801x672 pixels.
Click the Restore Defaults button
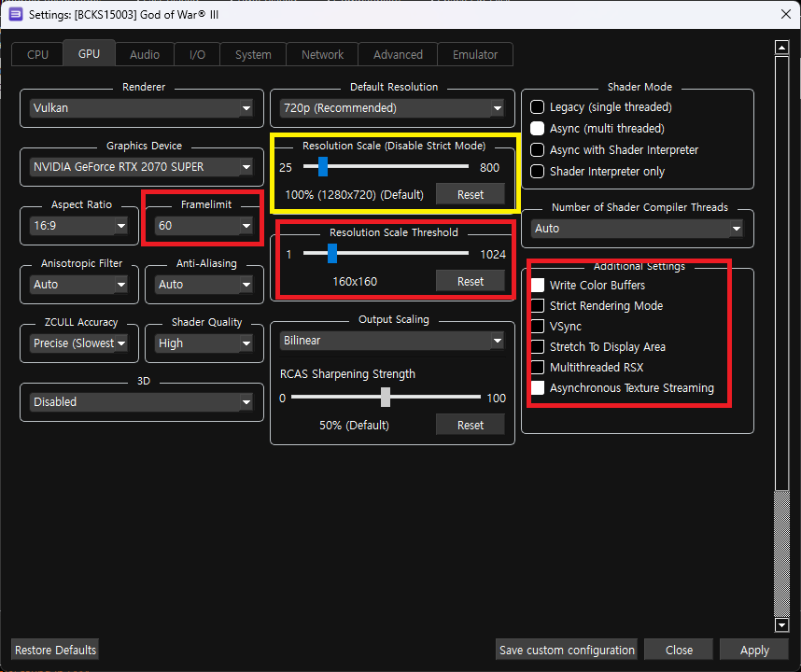tap(55, 650)
